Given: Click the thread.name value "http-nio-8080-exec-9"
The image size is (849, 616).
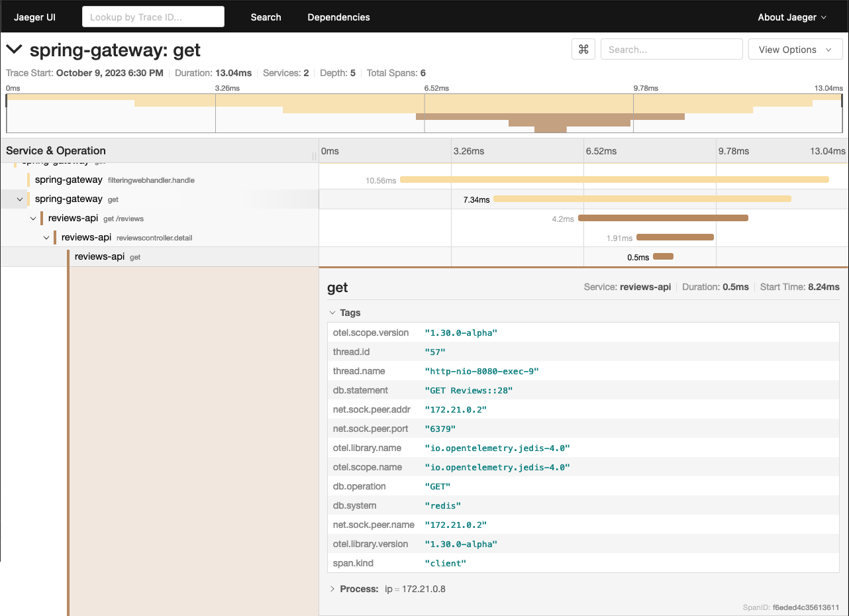Looking at the screenshot, I should click(x=481, y=371).
